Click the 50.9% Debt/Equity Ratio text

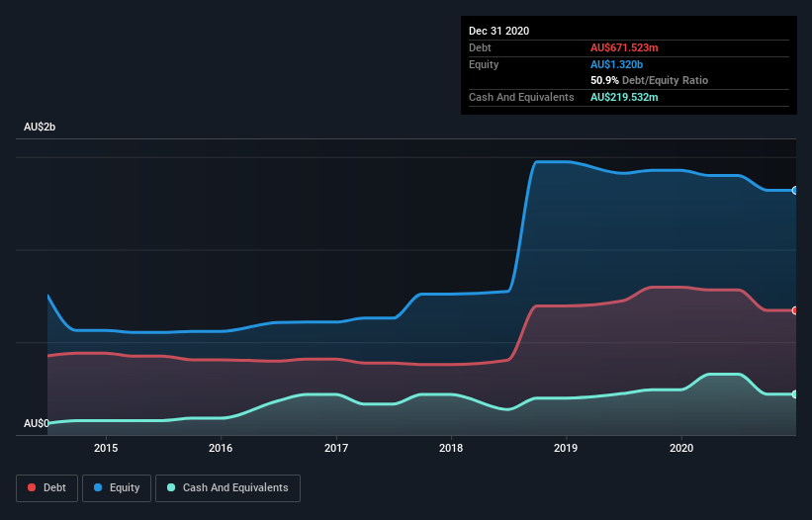click(649, 80)
